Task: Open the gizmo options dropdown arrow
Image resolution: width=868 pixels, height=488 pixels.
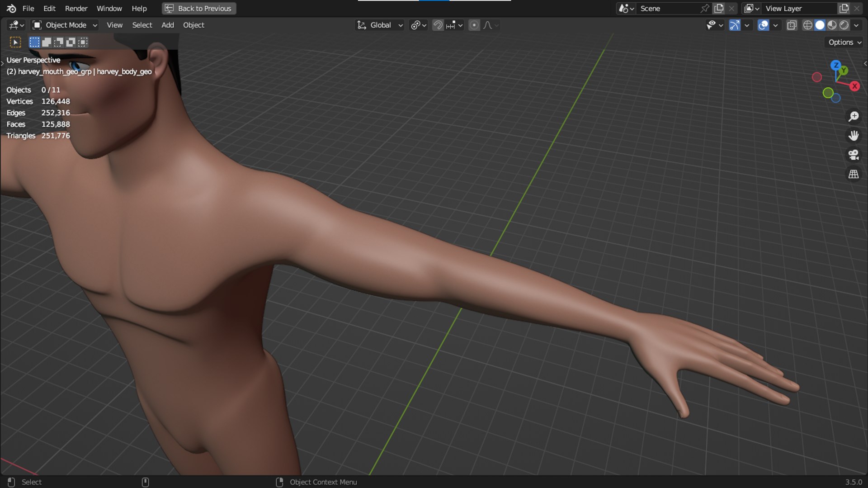Action: (747, 25)
